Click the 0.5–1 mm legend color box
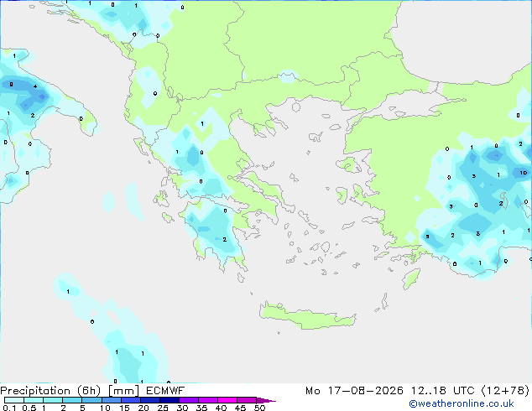The width and height of the screenshot is (532, 411). 34,400
